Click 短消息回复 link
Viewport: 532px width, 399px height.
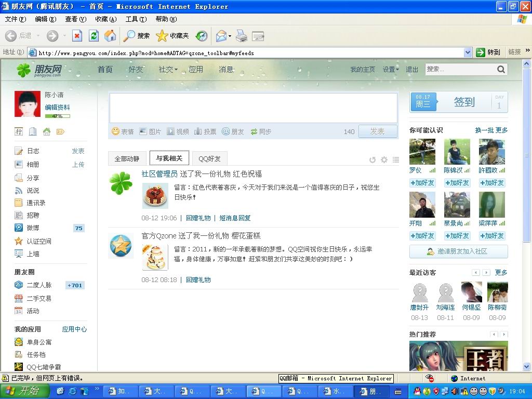click(x=235, y=218)
